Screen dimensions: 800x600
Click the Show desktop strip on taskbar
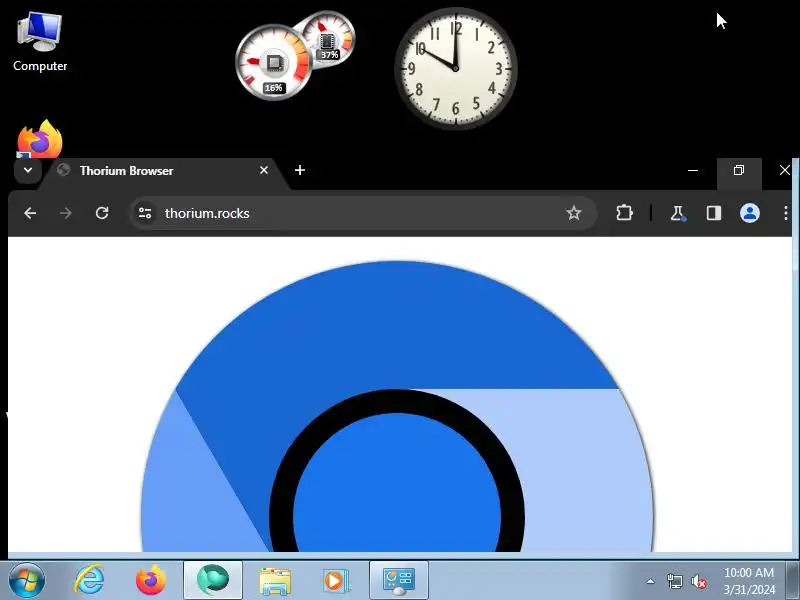click(793, 581)
